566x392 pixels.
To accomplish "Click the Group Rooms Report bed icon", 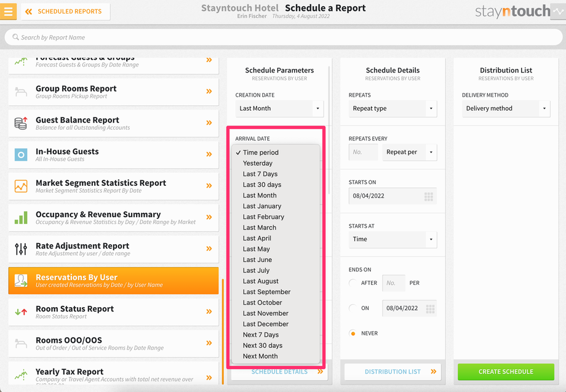I will [21, 92].
